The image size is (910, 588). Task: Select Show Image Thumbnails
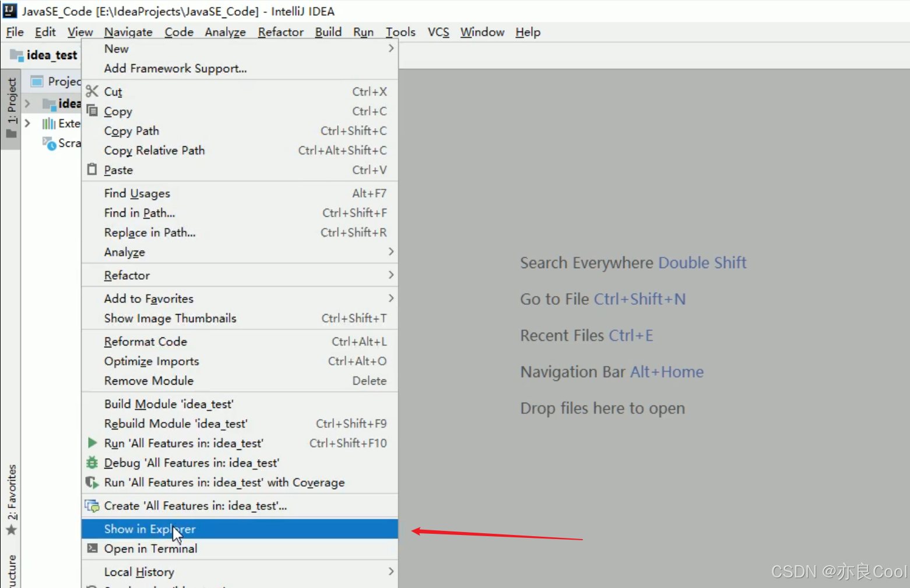[240, 318]
